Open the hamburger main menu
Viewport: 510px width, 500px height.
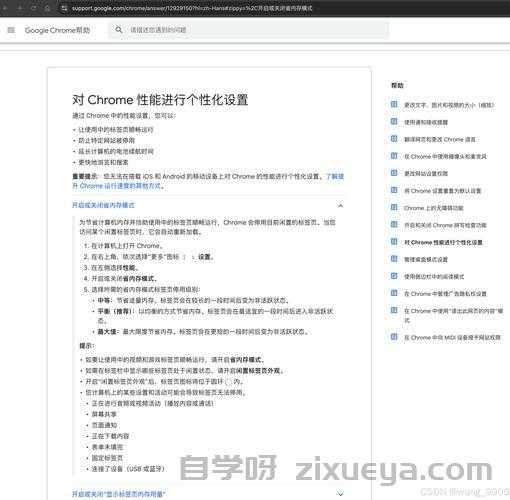pos(11,30)
